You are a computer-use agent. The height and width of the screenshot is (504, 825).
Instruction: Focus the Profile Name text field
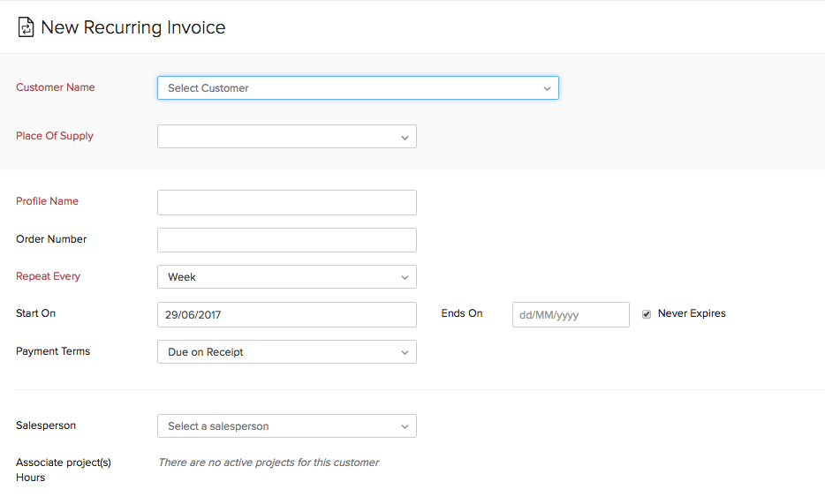coord(286,202)
